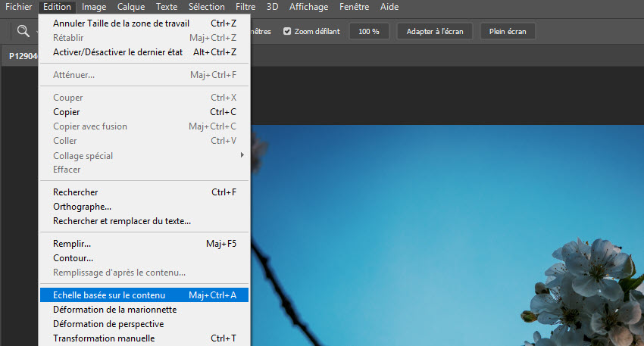This screenshot has height=346, width=644.
Task: Expand the Collage spécial submenu arrow
Action: point(242,154)
